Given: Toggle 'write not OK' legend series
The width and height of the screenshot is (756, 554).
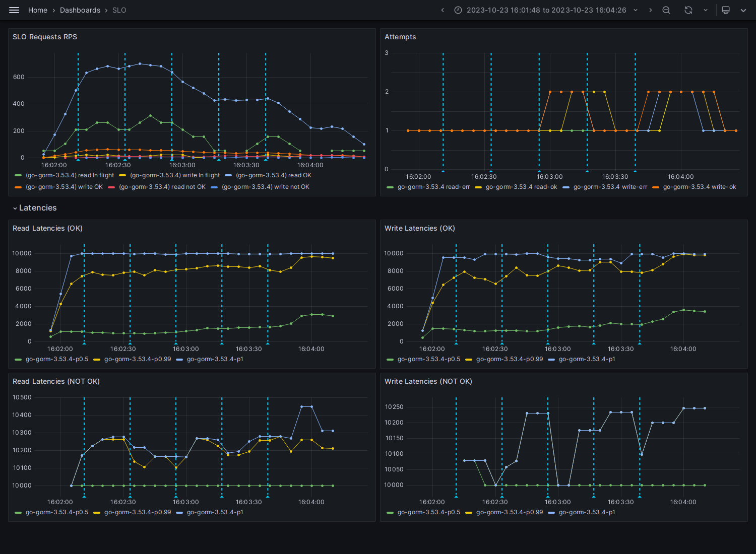Looking at the screenshot, I should click(x=266, y=187).
